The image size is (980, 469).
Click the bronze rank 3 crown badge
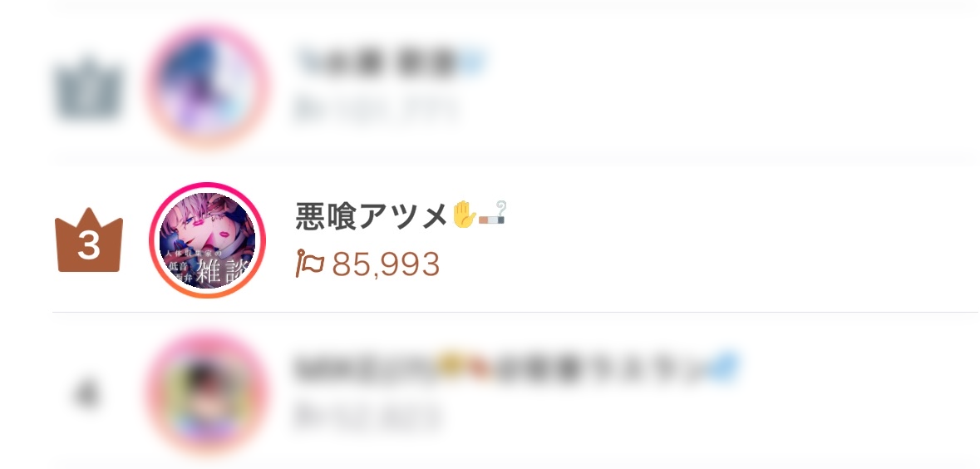click(89, 240)
